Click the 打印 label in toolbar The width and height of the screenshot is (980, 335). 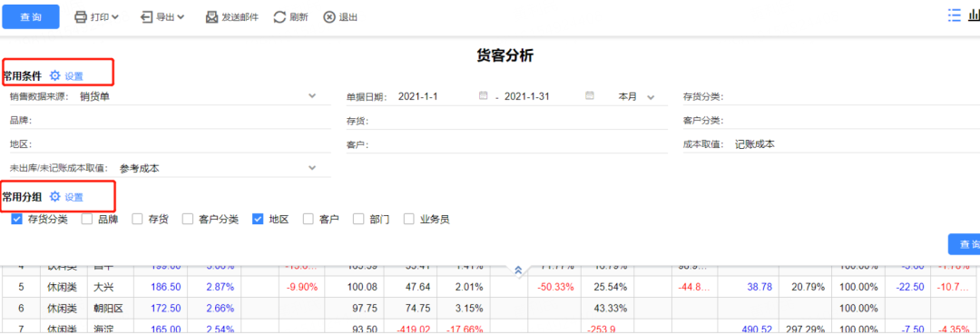coord(100,17)
